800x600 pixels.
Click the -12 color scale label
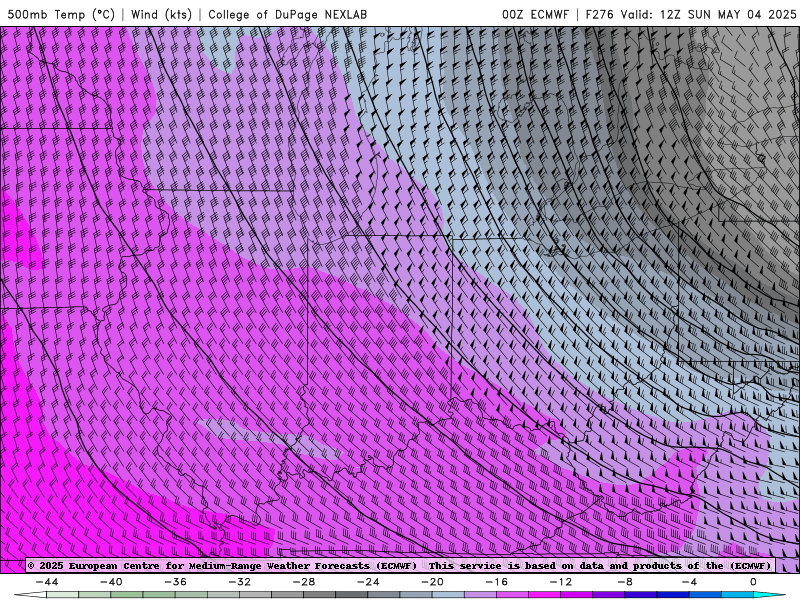[561, 582]
